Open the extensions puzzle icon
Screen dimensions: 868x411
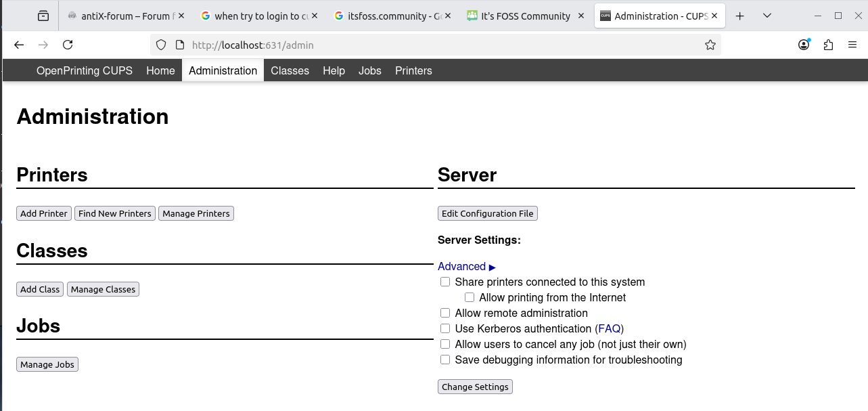828,45
